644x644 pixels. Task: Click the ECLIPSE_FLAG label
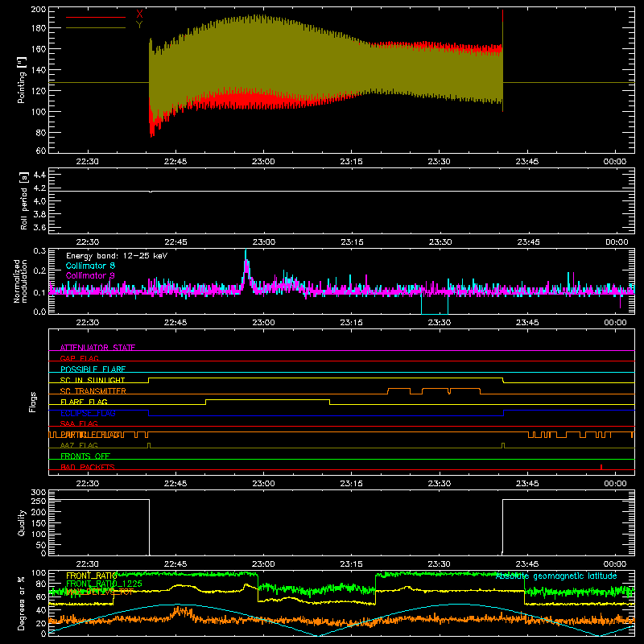pyautogui.click(x=88, y=413)
